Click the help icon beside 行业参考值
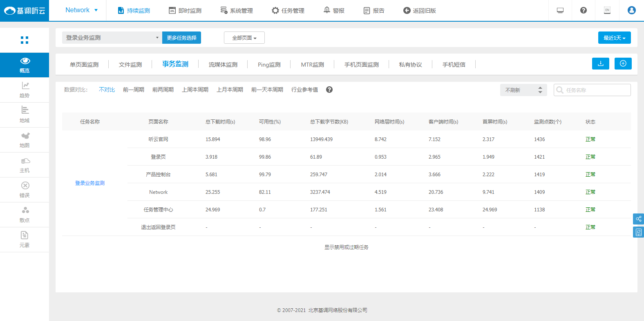 (x=329, y=90)
